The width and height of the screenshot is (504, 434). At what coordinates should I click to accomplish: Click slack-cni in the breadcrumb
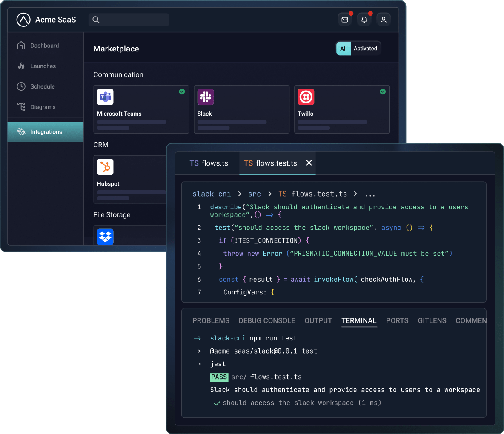[212, 194]
